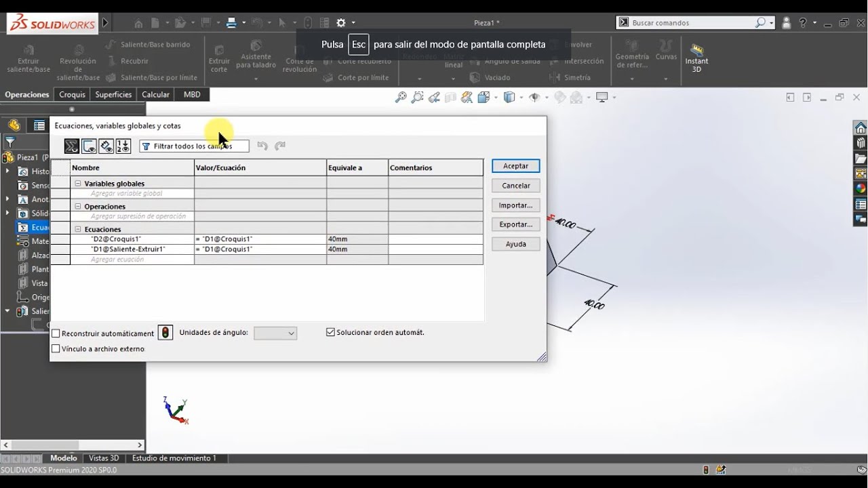Expand the Historial tree node
868x488 pixels.
coord(7,171)
